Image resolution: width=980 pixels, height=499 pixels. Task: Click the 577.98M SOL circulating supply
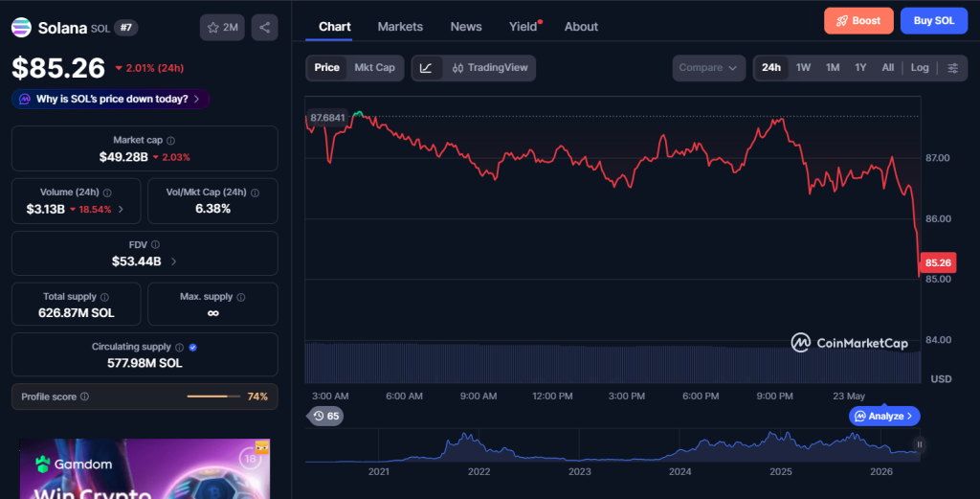(145, 363)
